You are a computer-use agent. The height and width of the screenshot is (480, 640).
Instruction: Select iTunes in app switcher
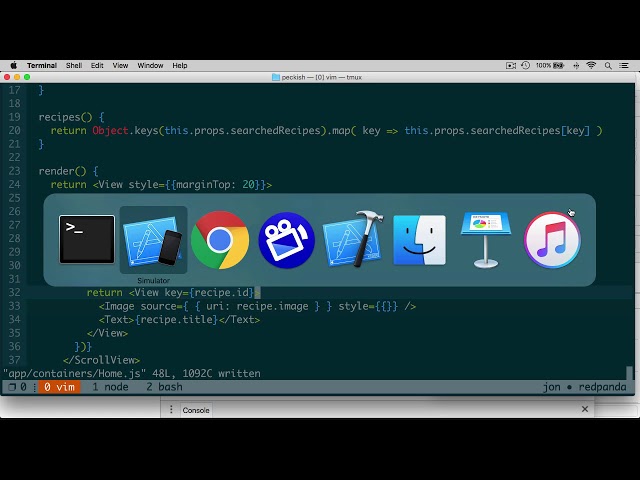tap(552, 240)
